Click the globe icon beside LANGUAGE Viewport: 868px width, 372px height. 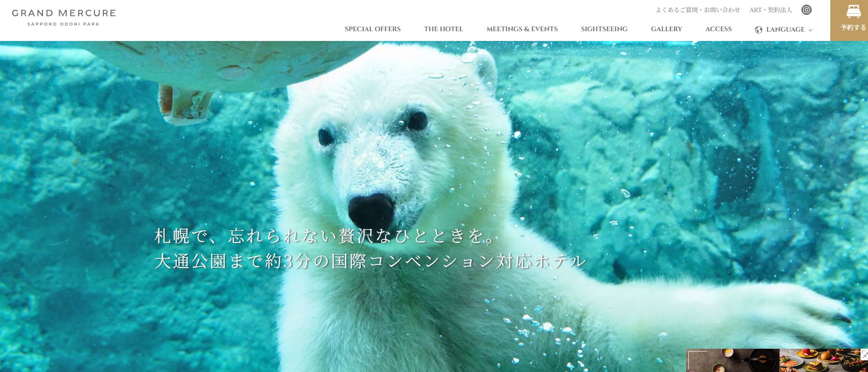point(759,30)
